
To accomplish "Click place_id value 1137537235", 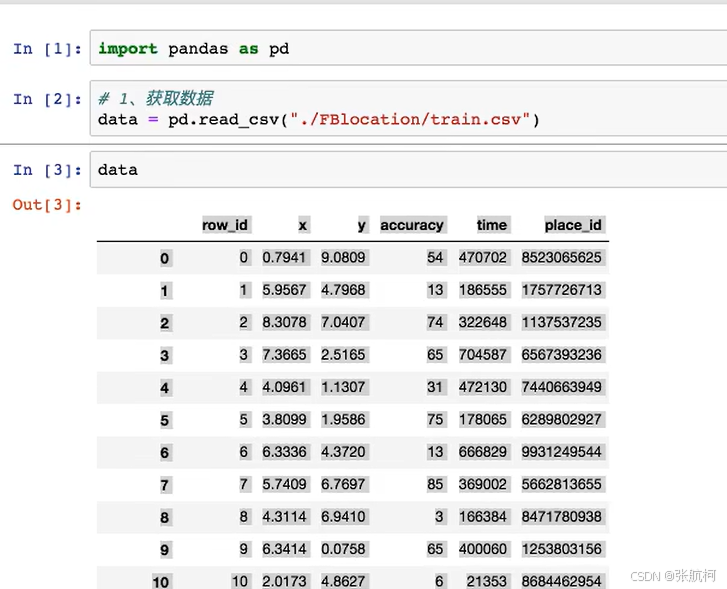I will pyautogui.click(x=562, y=322).
